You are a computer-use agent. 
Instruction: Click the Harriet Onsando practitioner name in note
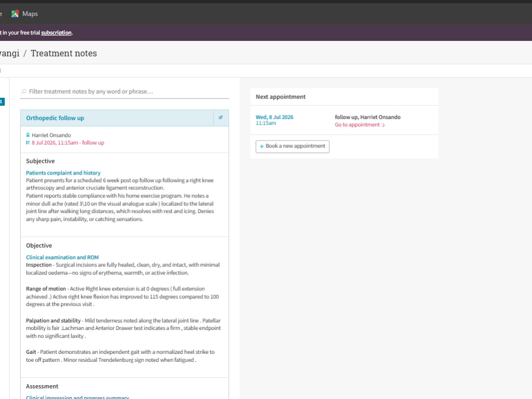coord(51,135)
